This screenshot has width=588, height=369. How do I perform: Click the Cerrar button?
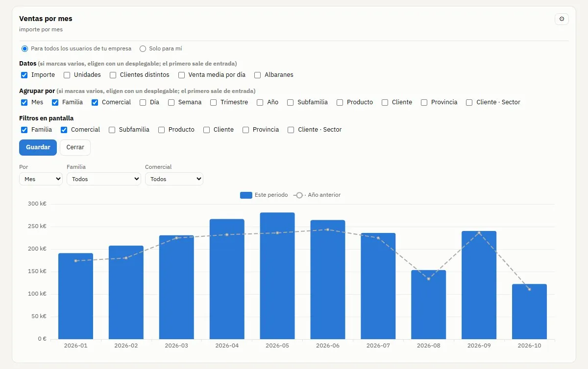(x=75, y=147)
